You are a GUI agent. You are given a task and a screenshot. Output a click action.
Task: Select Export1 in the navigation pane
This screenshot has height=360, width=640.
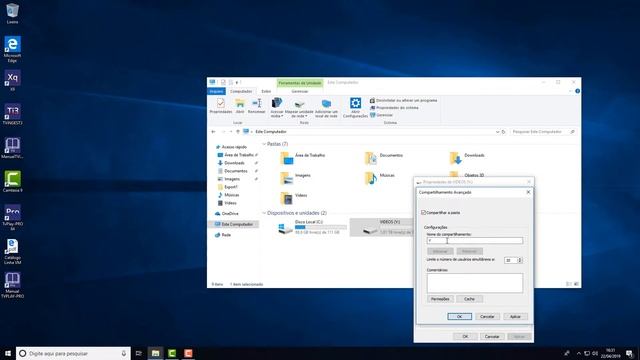click(227, 187)
